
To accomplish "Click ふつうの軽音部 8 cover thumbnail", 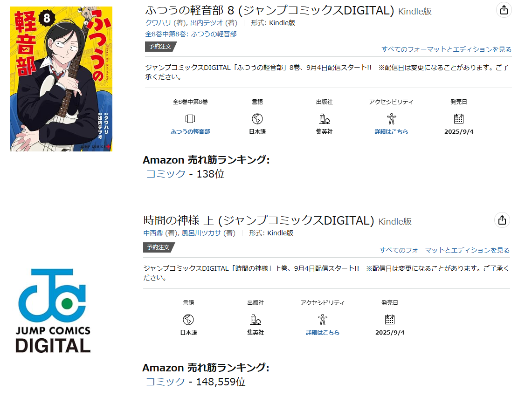I will 61,79.
